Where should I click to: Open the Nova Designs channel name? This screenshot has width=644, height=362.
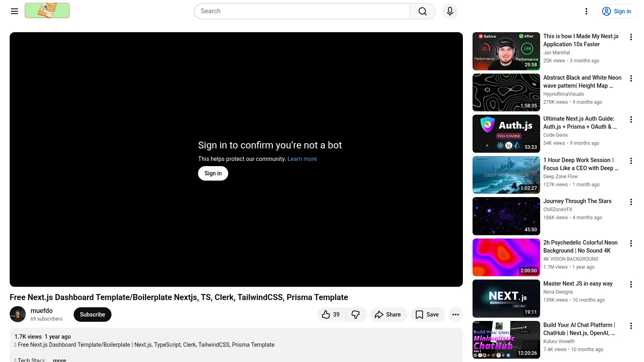click(558, 292)
